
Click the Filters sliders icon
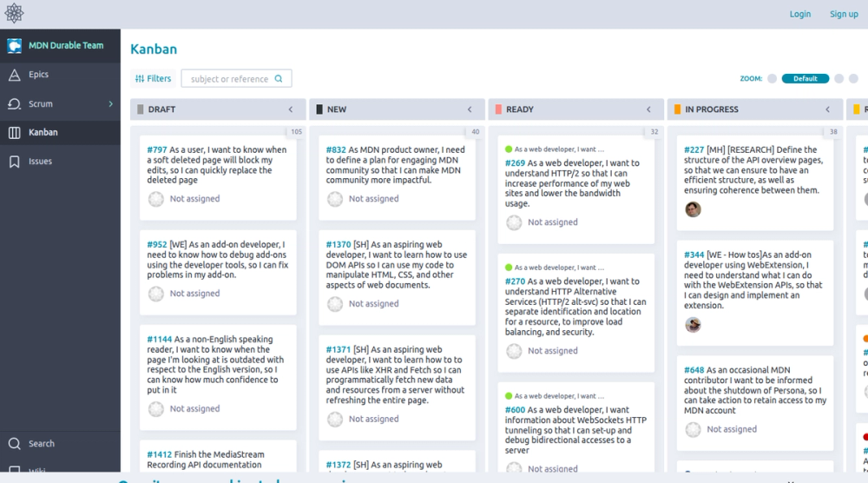(140, 79)
